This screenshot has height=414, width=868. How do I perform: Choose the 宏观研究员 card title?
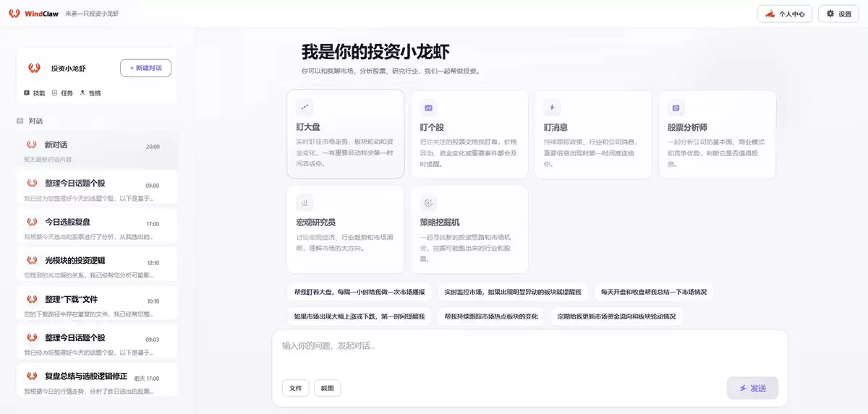[315, 223]
